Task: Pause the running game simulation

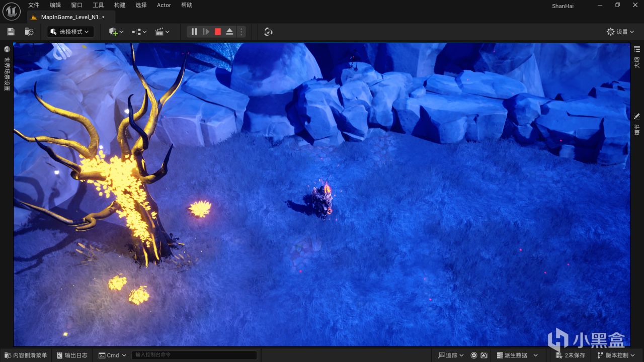Action: [194, 32]
